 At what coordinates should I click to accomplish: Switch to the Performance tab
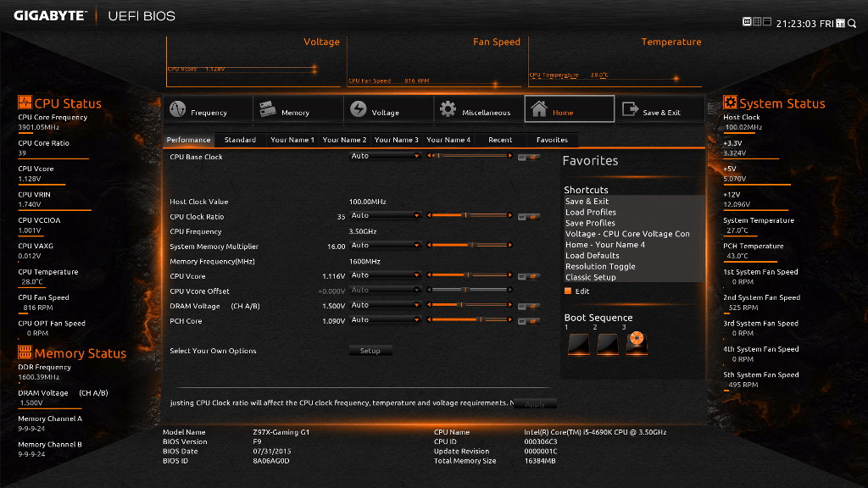(x=189, y=140)
